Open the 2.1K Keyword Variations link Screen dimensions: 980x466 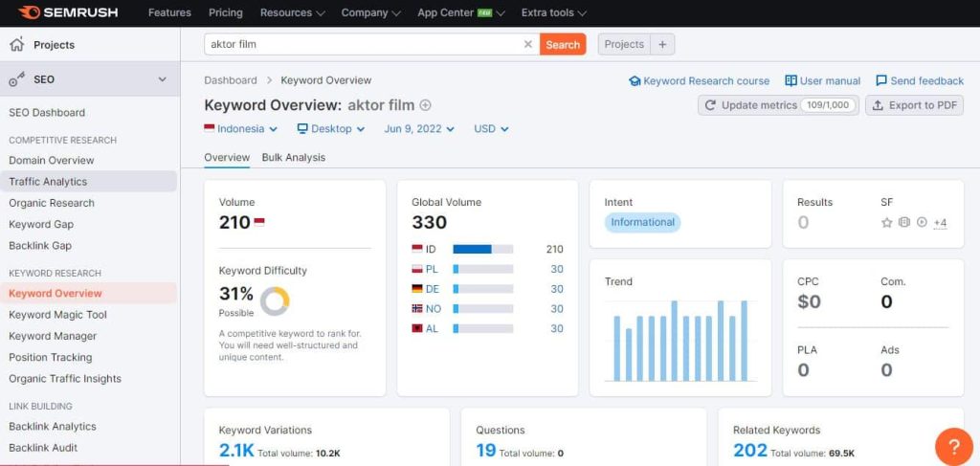click(x=236, y=450)
